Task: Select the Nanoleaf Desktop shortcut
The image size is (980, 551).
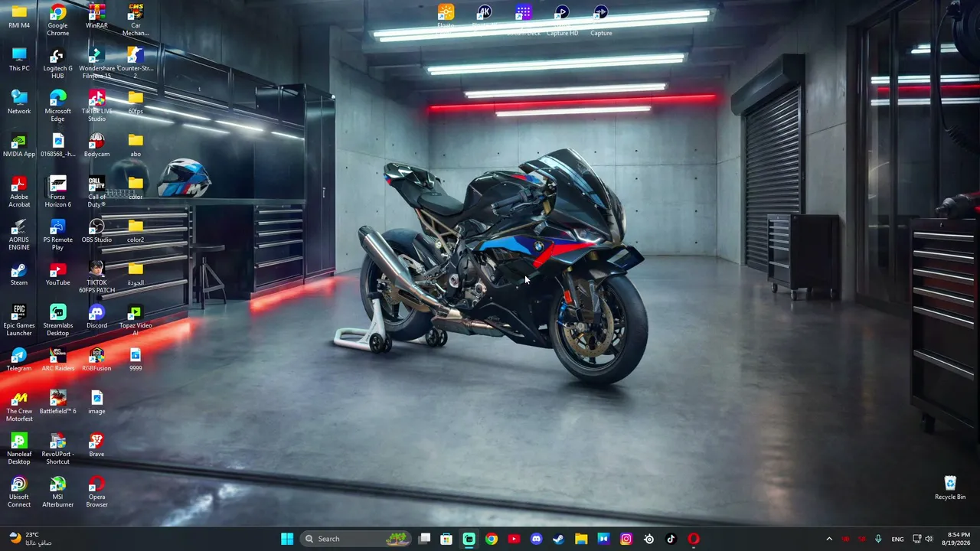Action: (19, 448)
